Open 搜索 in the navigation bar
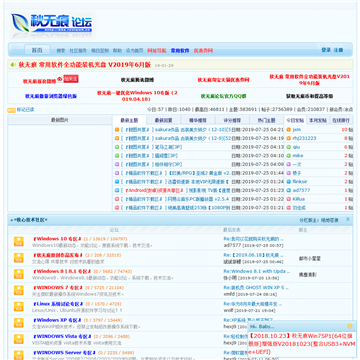Viewport: 360px width, 360px height. (x=61, y=51)
